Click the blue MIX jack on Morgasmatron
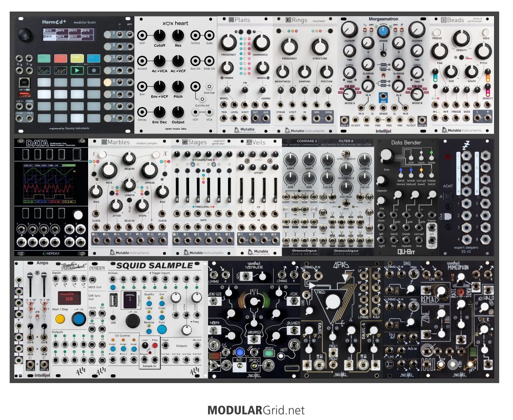This screenshot has height=420, width=513. click(x=383, y=96)
